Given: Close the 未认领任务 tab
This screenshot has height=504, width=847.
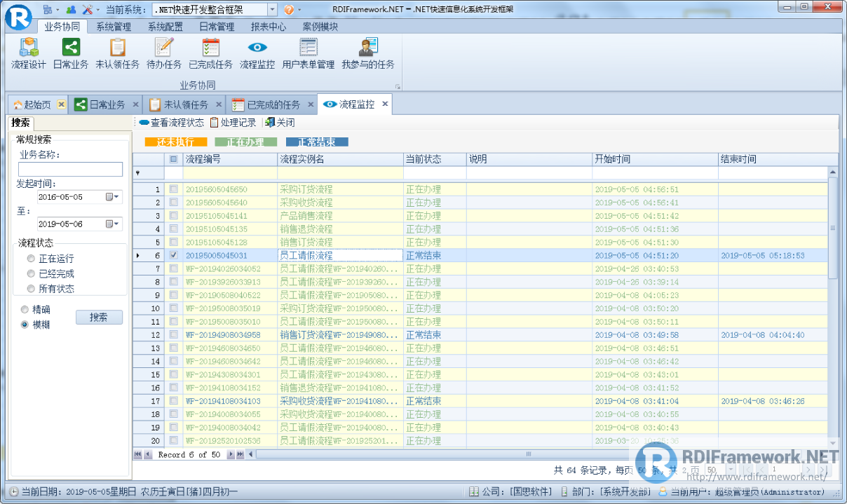Looking at the screenshot, I should point(219,104).
